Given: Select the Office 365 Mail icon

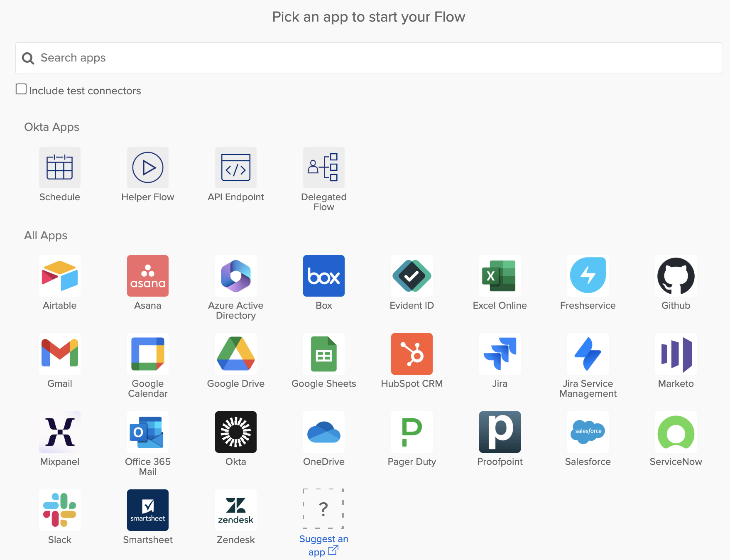Looking at the screenshot, I should 147,432.
